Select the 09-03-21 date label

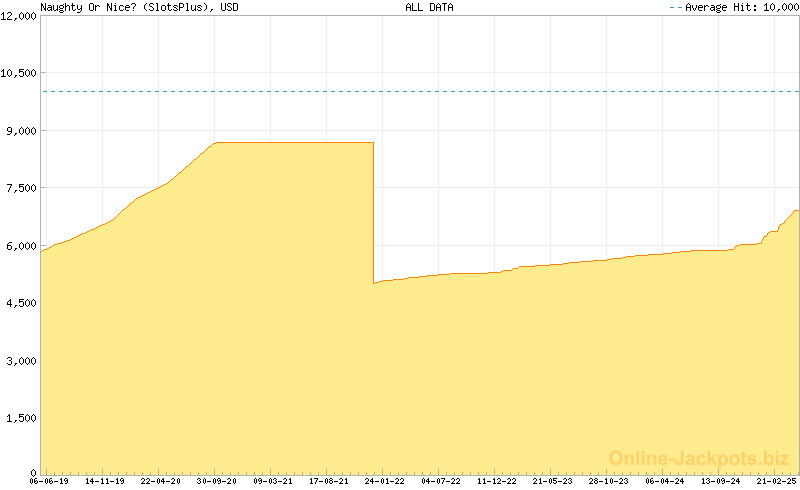273,481
